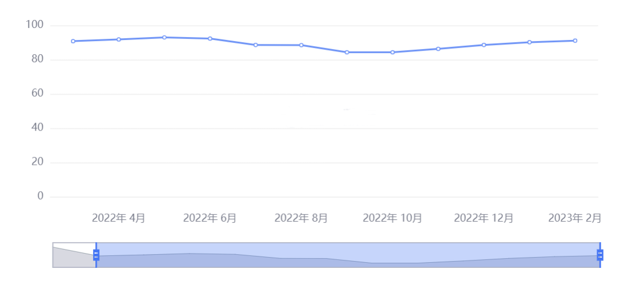Click the highest data point on the line
This screenshot has height=285, width=644.
[x=164, y=37]
